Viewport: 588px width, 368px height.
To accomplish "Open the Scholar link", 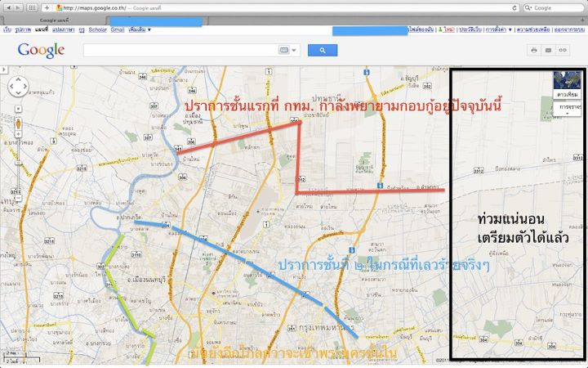I will click(x=97, y=29).
